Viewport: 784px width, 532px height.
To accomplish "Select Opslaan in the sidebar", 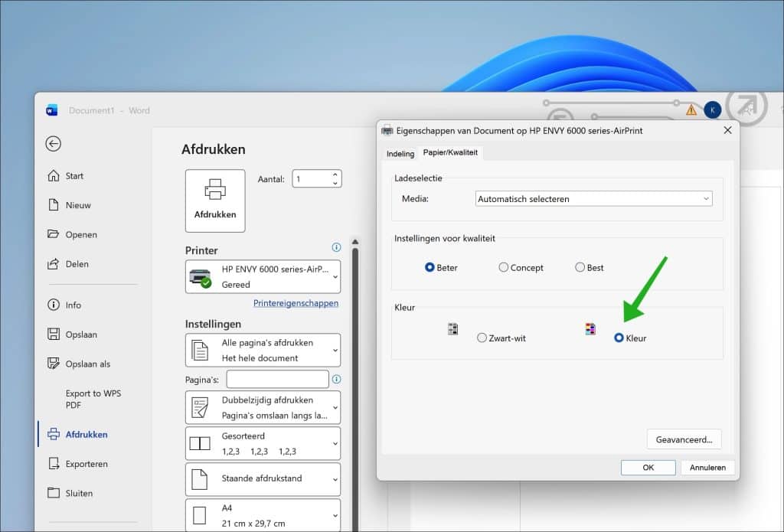I will pyautogui.click(x=81, y=335).
